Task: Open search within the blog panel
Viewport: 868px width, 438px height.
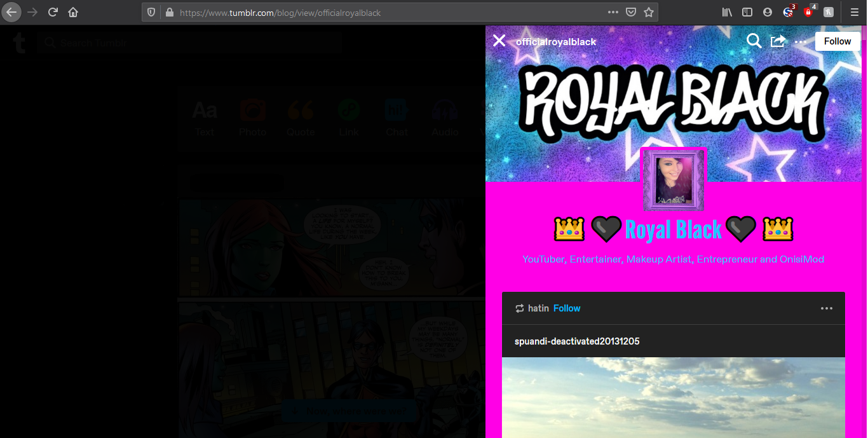Action: [x=754, y=41]
